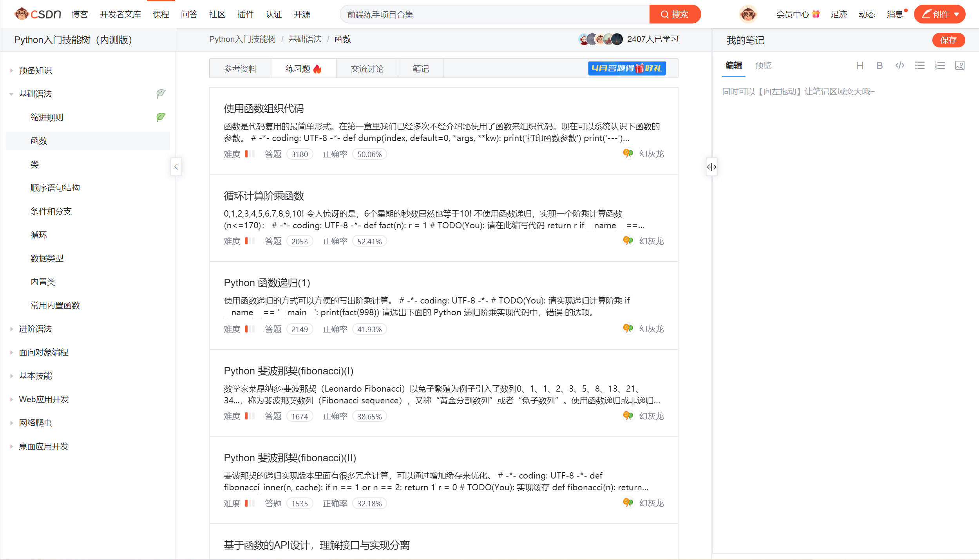Expand the 预备知识 tree section
The height and width of the screenshot is (560, 979).
11,70
